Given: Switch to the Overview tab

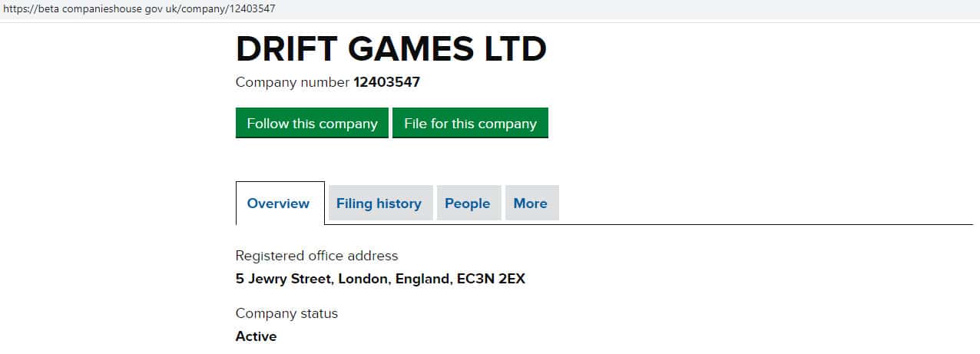Looking at the screenshot, I should pyautogui.click(x=278, y=203).
